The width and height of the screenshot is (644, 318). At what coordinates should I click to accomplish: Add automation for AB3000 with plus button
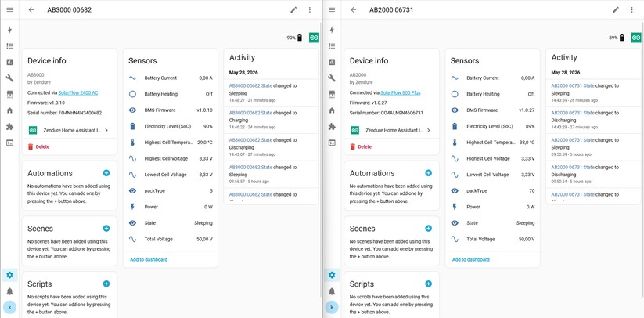[x=106, y=173]
